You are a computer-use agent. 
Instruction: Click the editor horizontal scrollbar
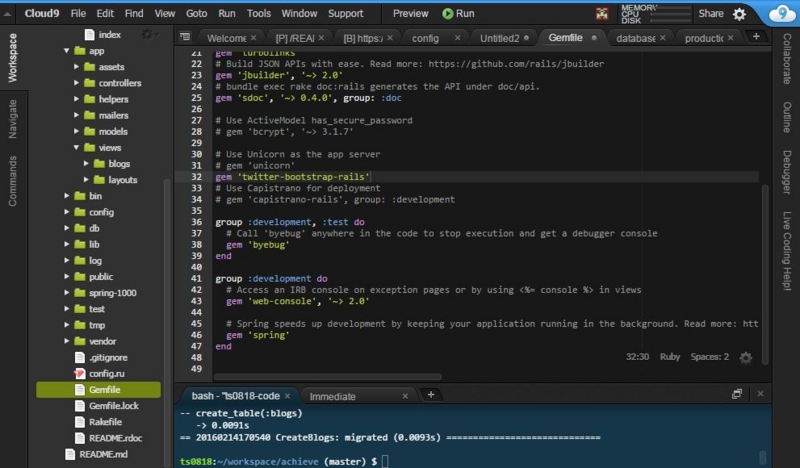point(328,377)
